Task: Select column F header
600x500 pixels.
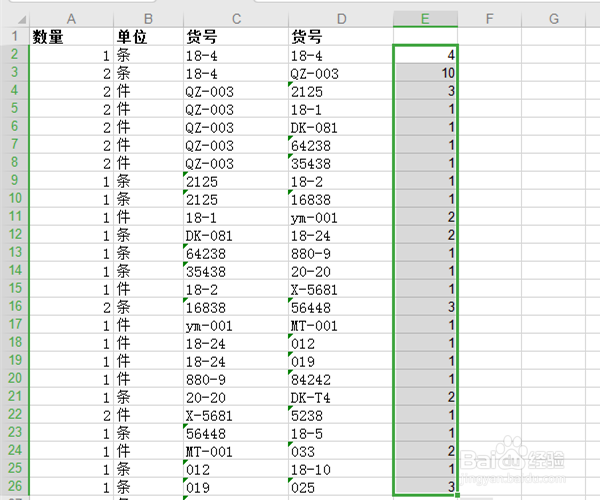Action: (489, 19)
